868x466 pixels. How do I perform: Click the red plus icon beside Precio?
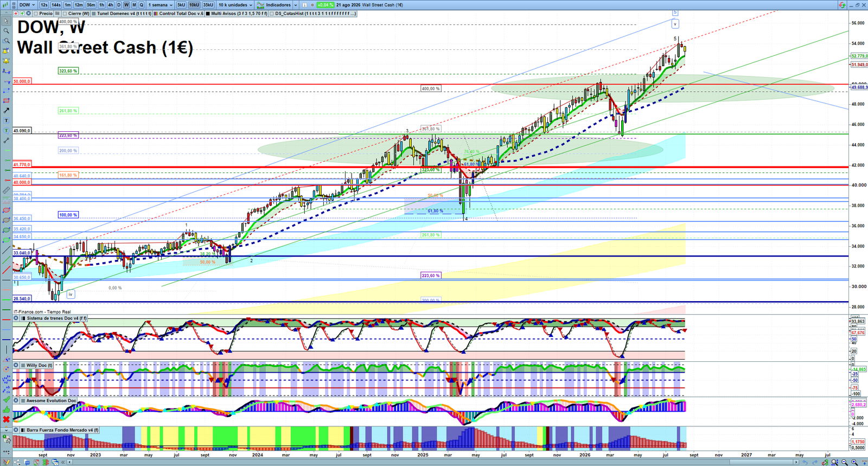16,13
